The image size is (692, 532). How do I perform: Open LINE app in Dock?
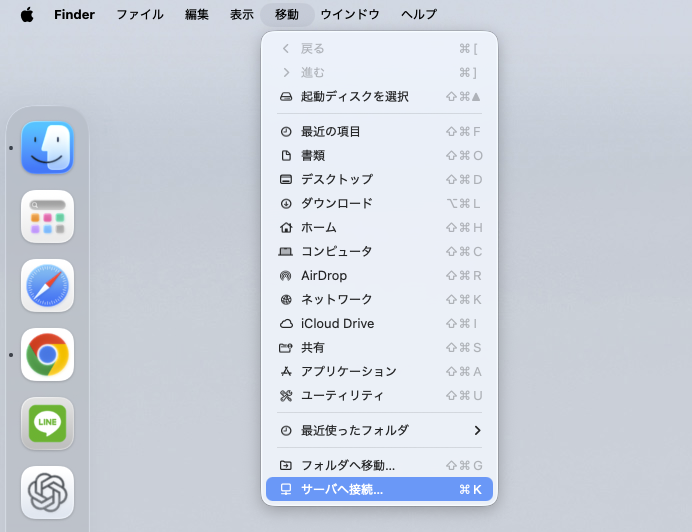coord(47,423)
